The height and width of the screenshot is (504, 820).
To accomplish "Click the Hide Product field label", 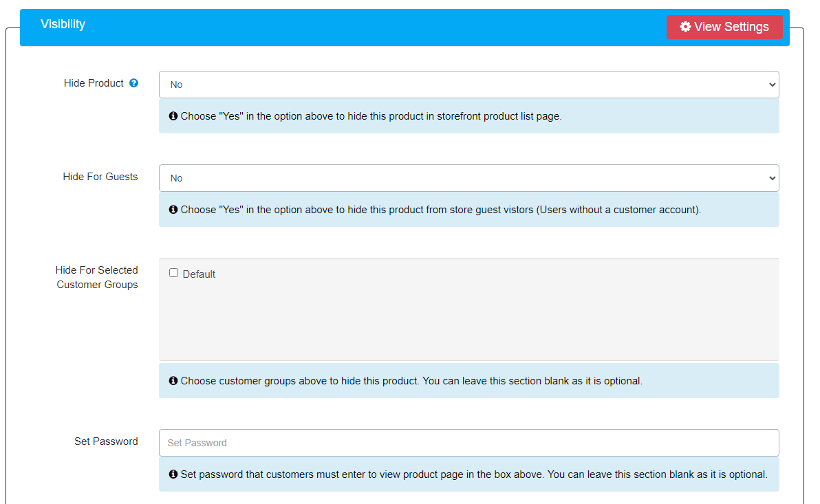I will 94,83.
